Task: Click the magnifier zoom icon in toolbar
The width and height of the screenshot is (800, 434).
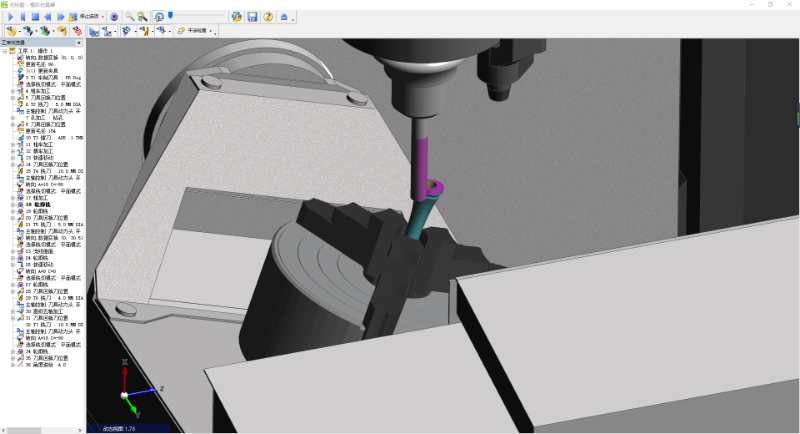Action: coord(130,17)
